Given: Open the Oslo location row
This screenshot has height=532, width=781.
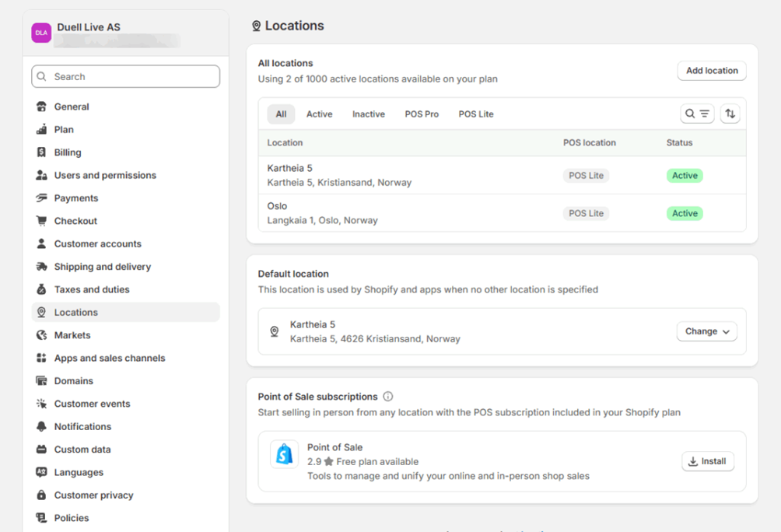Looking at the screenshot, I should click(x=322, y=213).
